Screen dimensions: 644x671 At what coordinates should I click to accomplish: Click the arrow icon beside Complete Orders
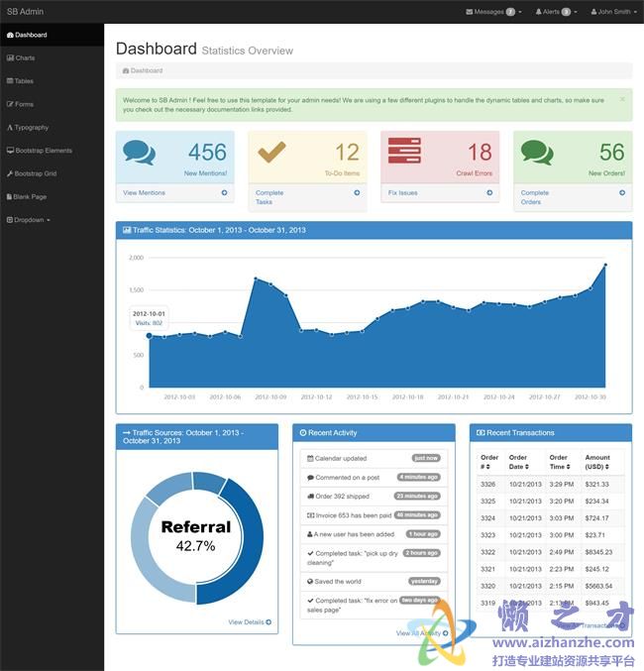(622, 193)
